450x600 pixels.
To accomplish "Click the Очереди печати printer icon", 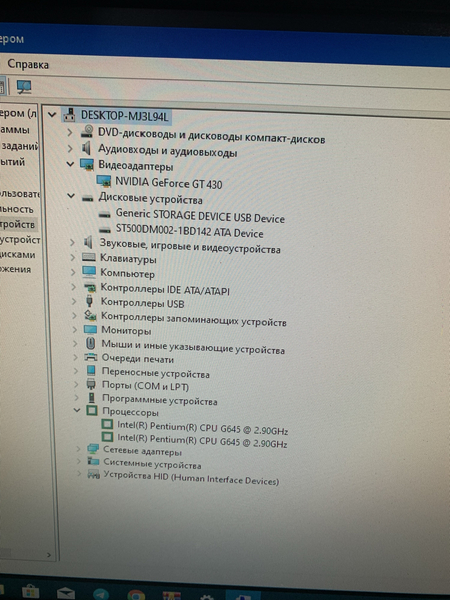I will 91,358.
